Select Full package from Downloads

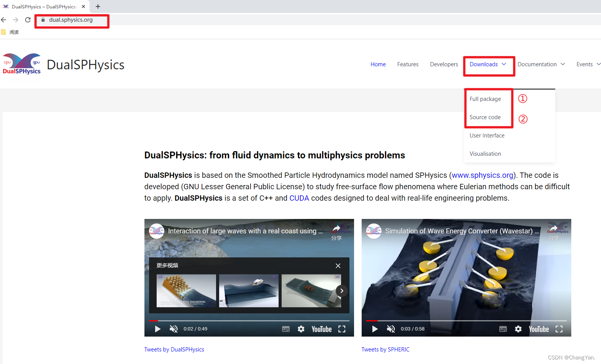pyautogui.click(x=485, y=99)
